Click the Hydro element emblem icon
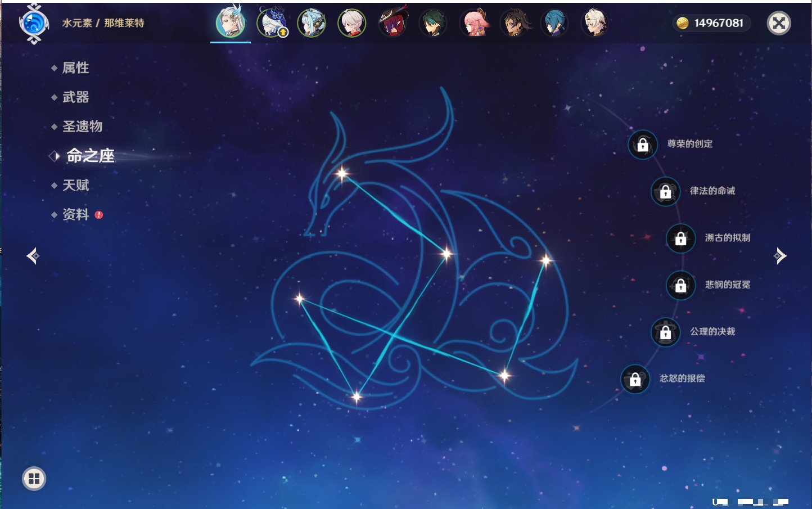Screen dimensions: 812x509 click(x=34, y=24)
